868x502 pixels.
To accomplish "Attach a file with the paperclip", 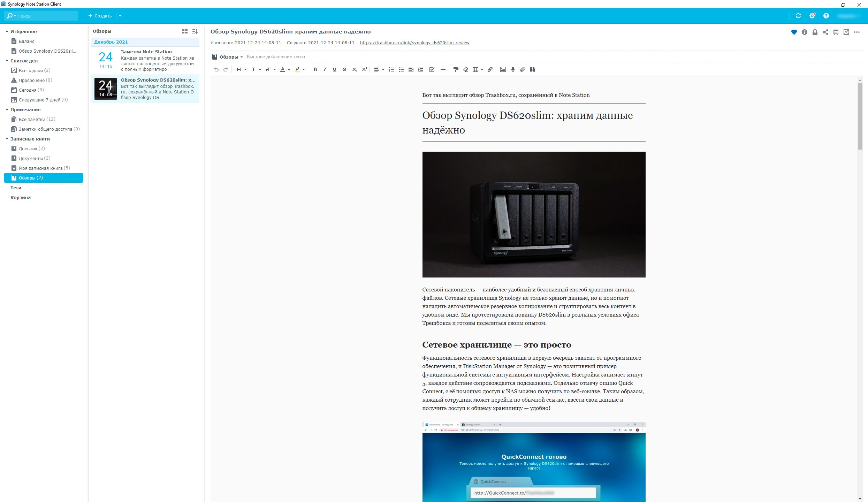I will (x=523, y=69).
